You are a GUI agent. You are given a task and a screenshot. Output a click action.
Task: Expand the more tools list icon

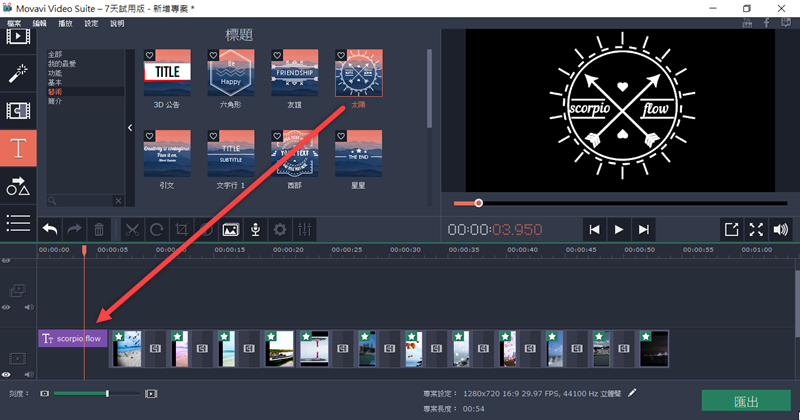tap(18, 222)
